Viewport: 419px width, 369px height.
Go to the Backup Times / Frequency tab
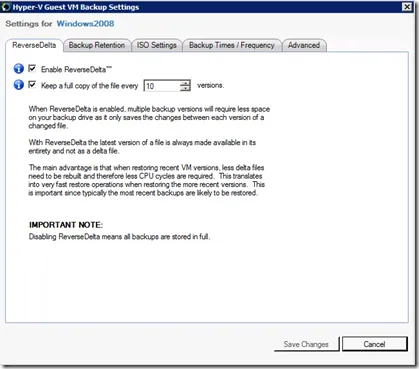click(232, 45)
